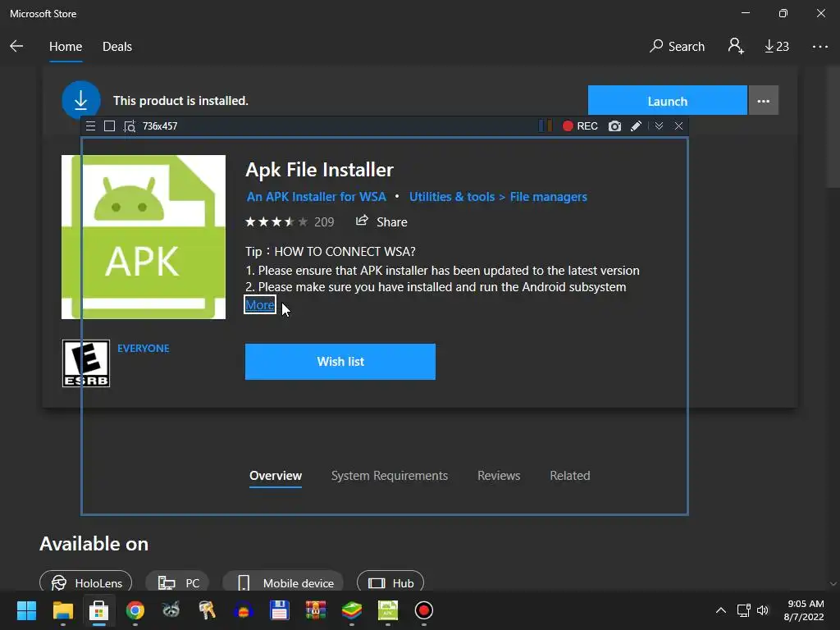
Task: Open the APK installer taskbar icon
Action: pos(388,610)
